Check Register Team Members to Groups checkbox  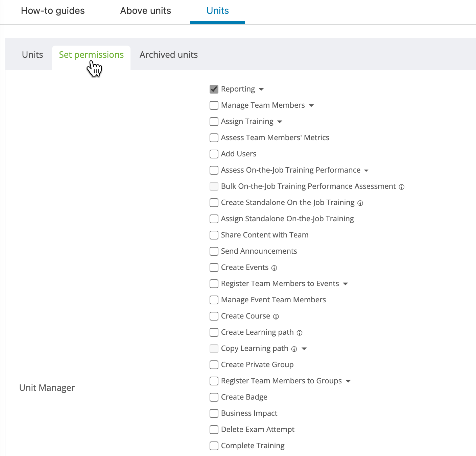point(214,381)
